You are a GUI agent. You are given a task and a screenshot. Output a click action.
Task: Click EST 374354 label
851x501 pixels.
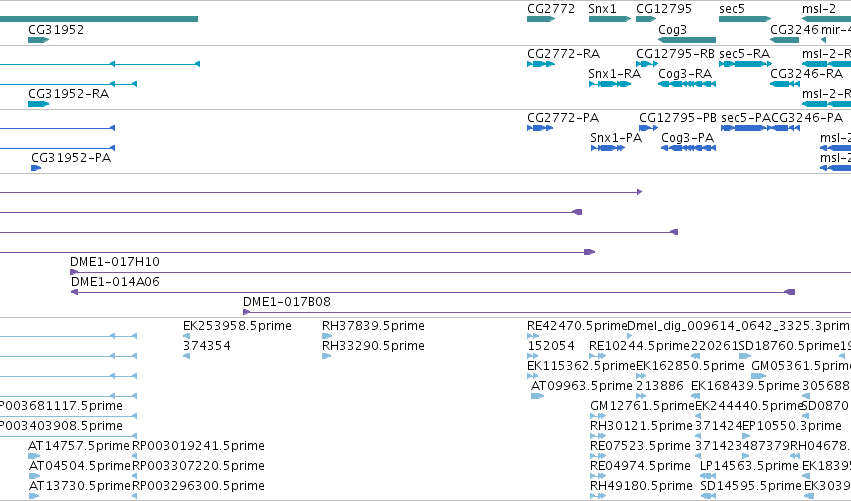point(207,346)
